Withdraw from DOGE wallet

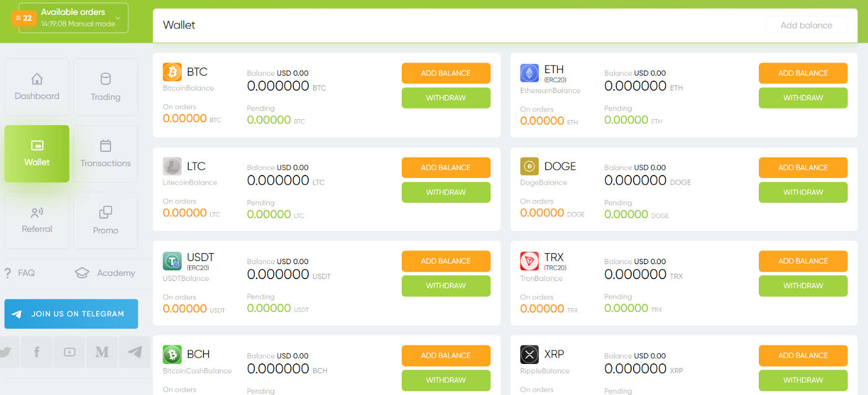[803, 192]
